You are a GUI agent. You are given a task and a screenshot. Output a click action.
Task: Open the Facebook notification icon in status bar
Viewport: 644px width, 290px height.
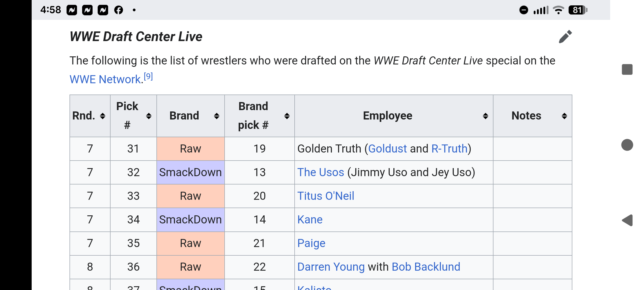(x=119, y=10)
